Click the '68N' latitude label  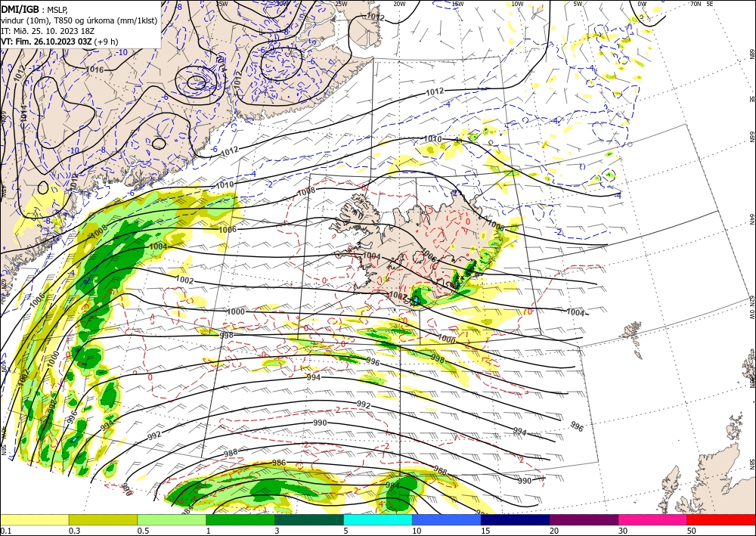(751, 54)
